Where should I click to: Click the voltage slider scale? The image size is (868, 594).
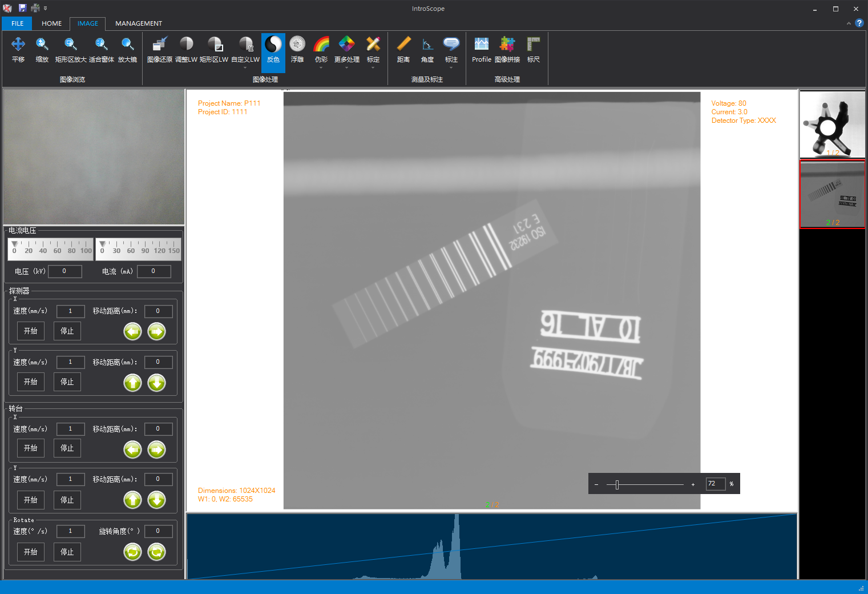tap(51, 249)
